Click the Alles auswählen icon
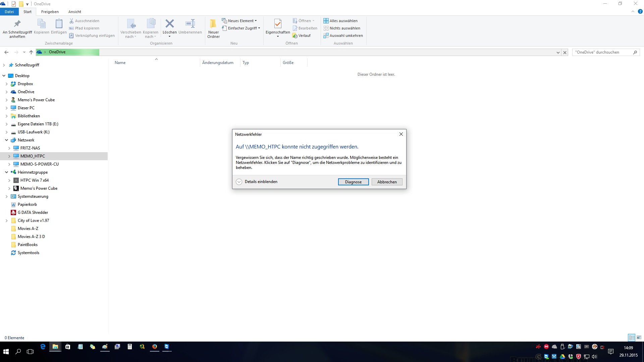 326,21
